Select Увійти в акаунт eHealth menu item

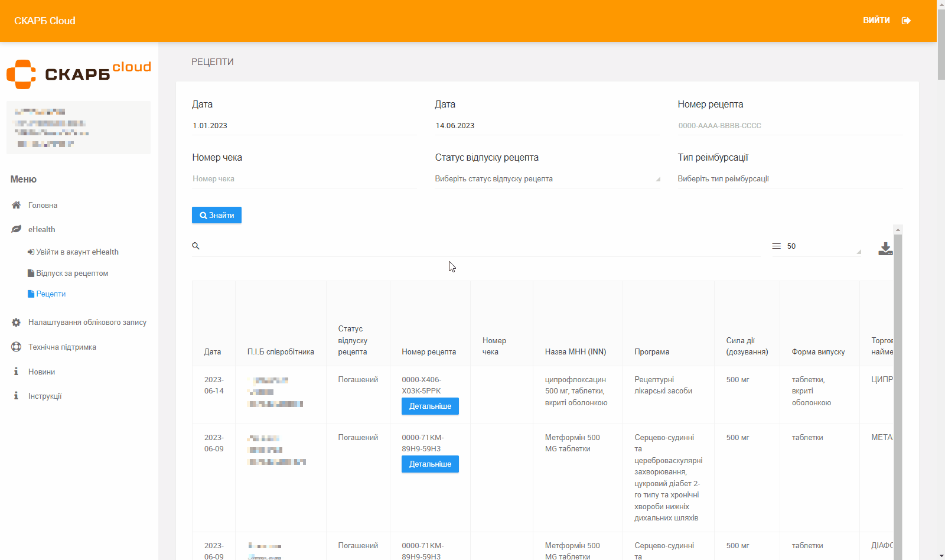(x=77, y=252)
